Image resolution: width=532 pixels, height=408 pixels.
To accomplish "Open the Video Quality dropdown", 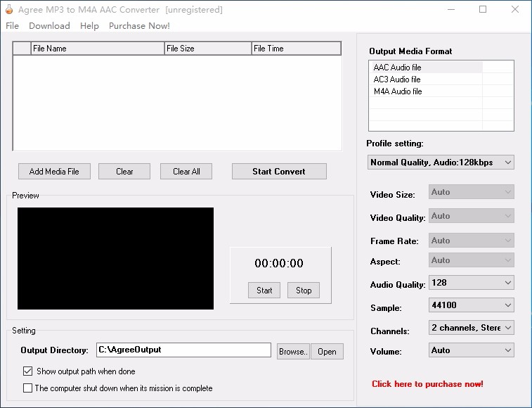I will point(472,216).
